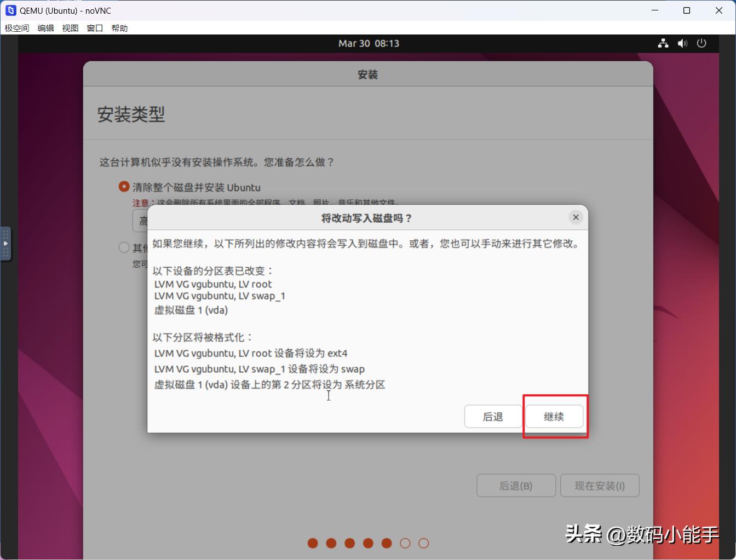Open the 帮助 menu
The width and height of the screenshot is (736, 560).
pyautogui.click(x=119, y=28)
